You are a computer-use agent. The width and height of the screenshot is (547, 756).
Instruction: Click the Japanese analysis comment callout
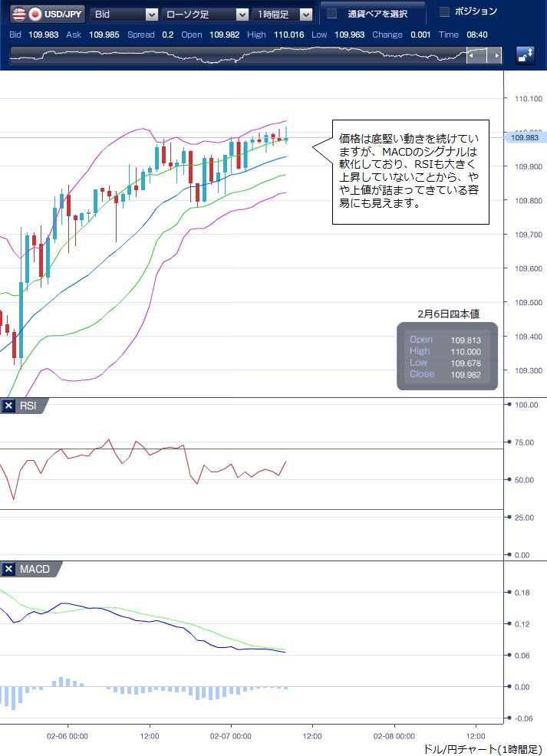click(x=410, y=173)
